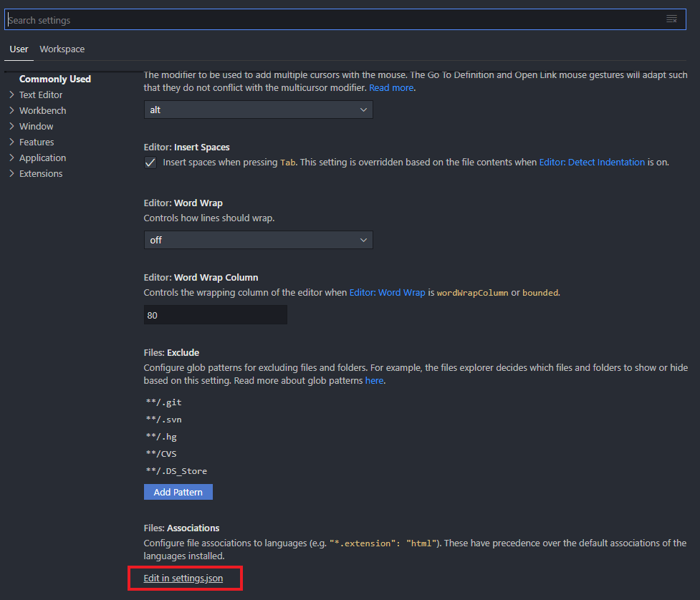Expand the Window section arrow
The height and width of the screenshot is (600, 700).
coord(11,126)
